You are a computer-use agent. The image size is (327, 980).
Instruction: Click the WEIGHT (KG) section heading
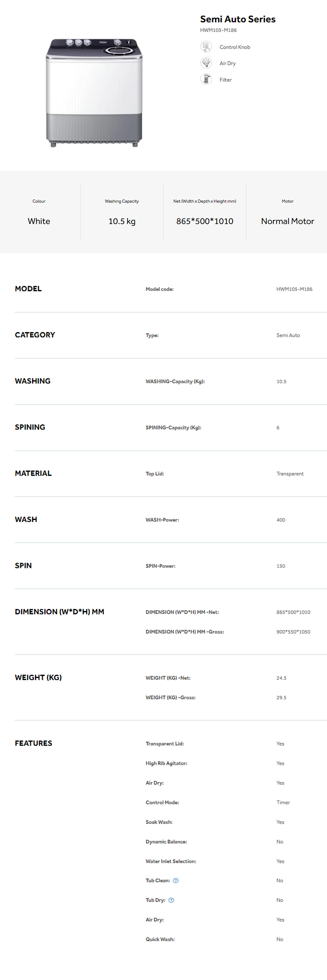click(x=38, y=678)
